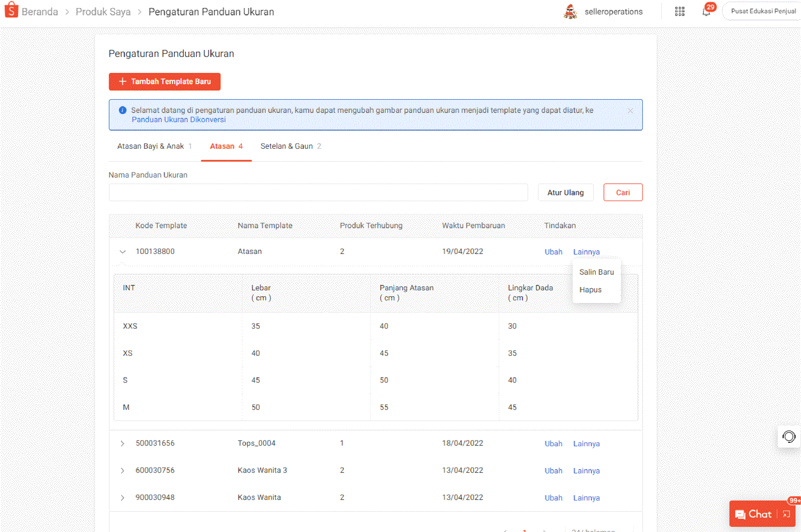The image size is (801, 532).
Task: Open the Chat widget
Action: [758, 513]
